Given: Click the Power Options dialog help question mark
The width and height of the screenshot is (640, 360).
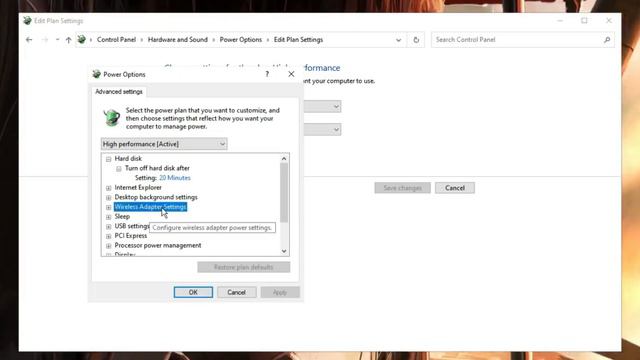Looking at the screenshot, I should pos(267,74).
